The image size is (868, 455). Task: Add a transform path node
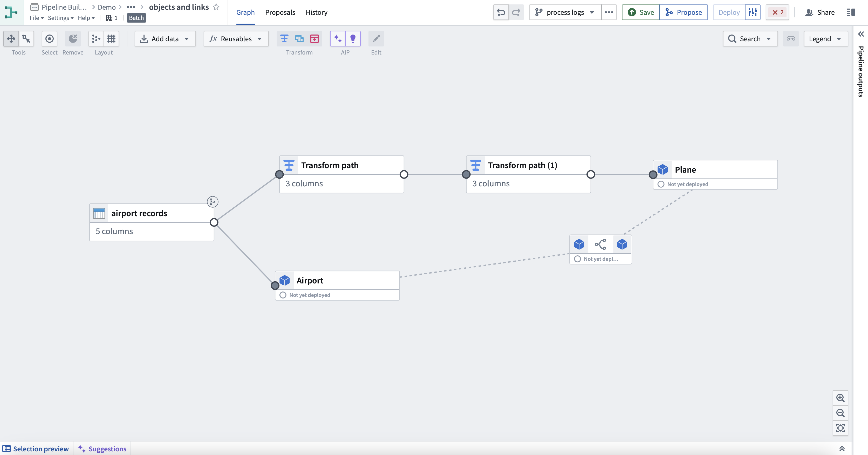[284, 39]
